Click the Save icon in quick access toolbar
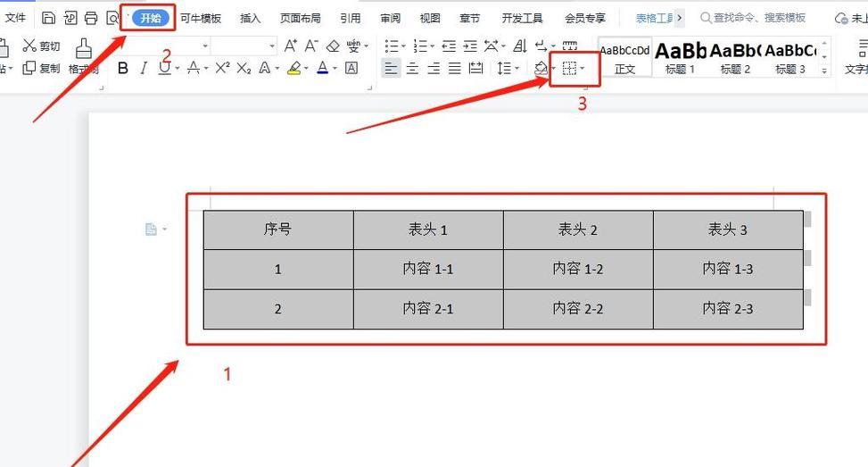This screenshot has width=868, height=467. coord(49,18)
